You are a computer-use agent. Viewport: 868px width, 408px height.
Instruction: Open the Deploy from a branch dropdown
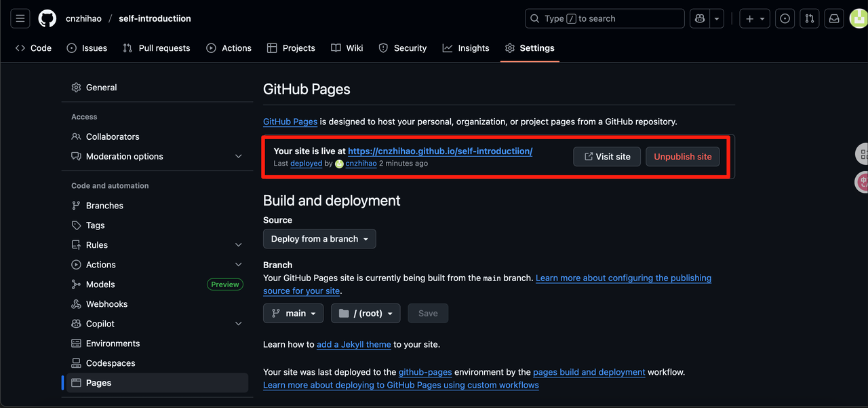319,239
